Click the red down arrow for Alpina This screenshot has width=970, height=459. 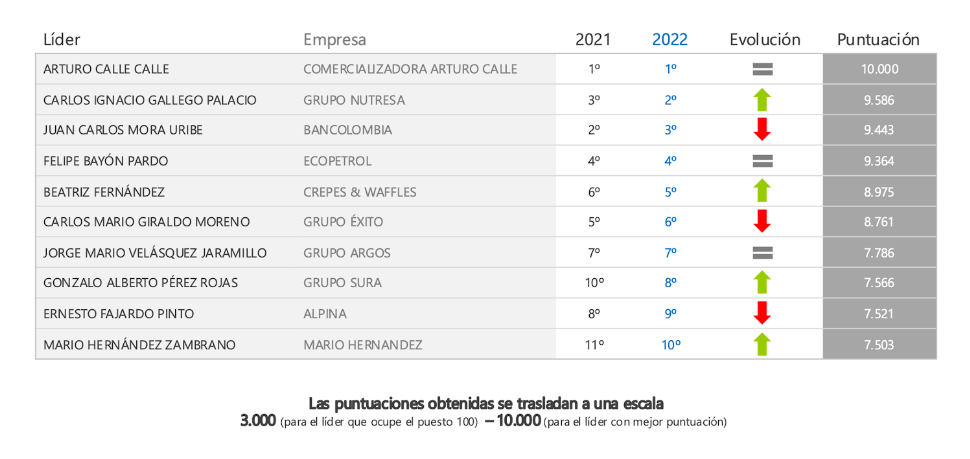tap(763, 313)
